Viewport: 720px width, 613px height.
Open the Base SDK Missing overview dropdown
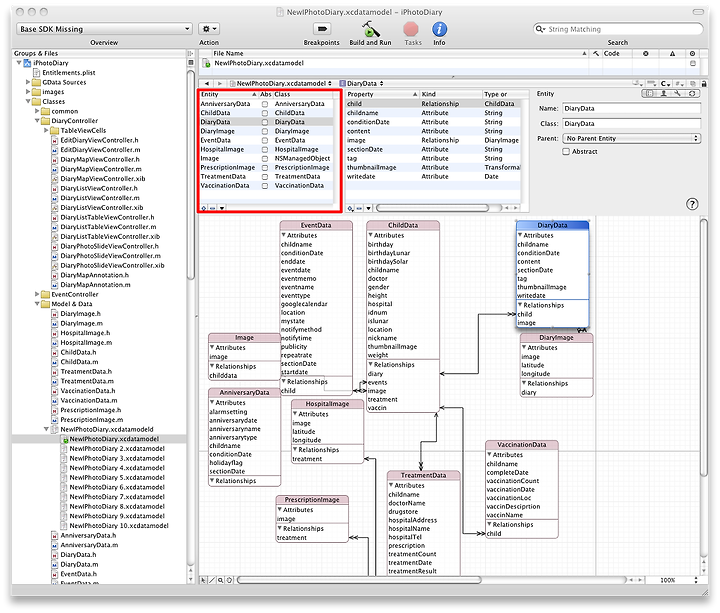[104, 29]
